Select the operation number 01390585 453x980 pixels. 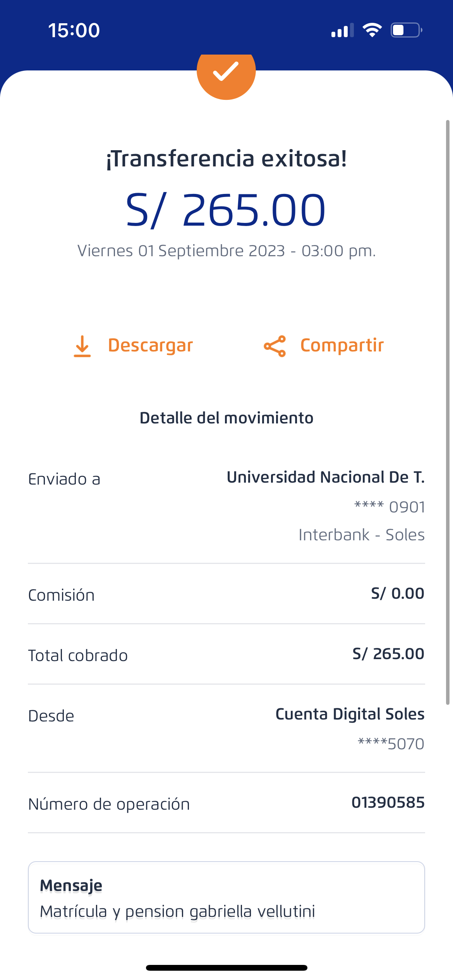tap(388, 803)
